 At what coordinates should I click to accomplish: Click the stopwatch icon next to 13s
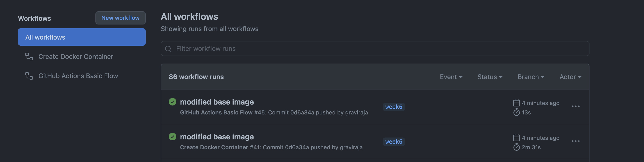(516, 112)
